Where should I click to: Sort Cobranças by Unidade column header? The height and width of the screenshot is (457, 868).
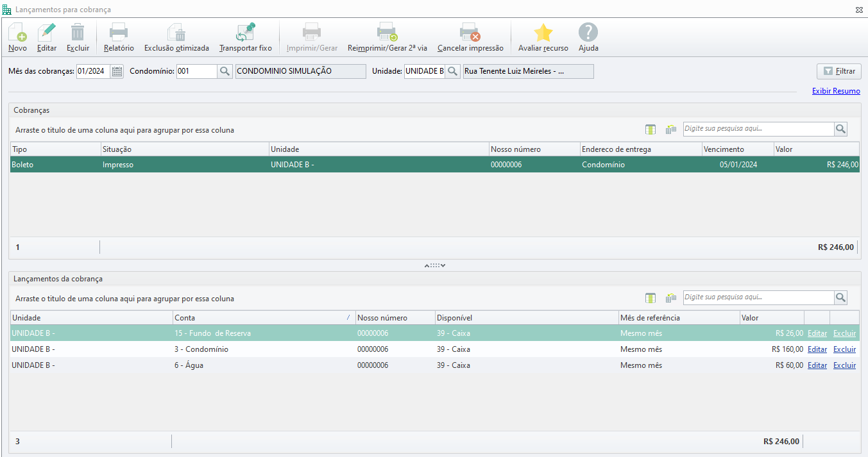[379, 149]
